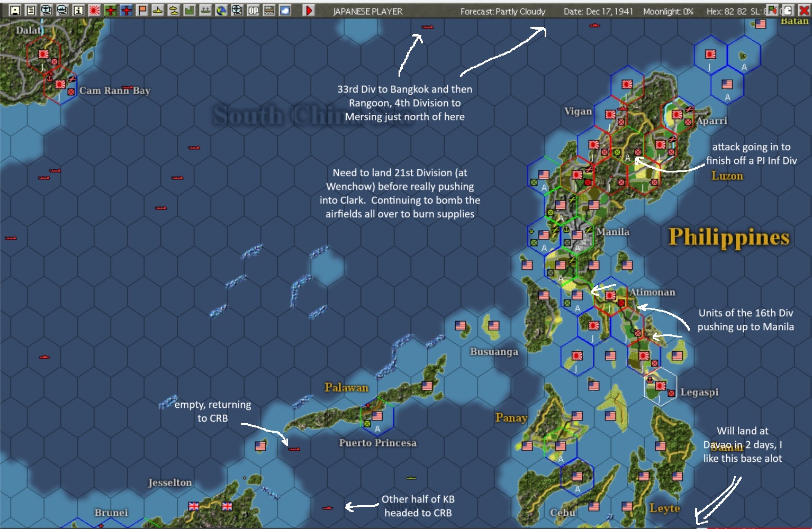The height and width of the screenshot is (529, 812).
Task: Click the Date: Dec 17, 1941 readout
Action: click(598, 11)
